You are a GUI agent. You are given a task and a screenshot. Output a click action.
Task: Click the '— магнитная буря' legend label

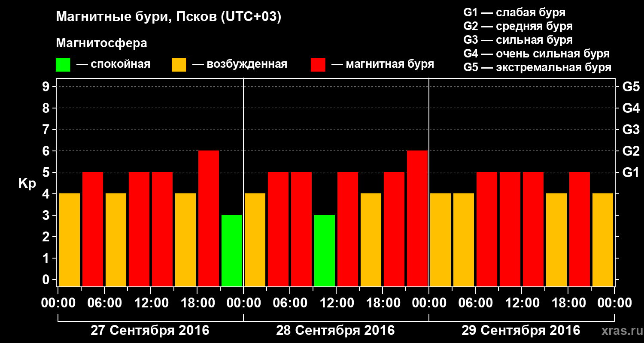[383, 64]
